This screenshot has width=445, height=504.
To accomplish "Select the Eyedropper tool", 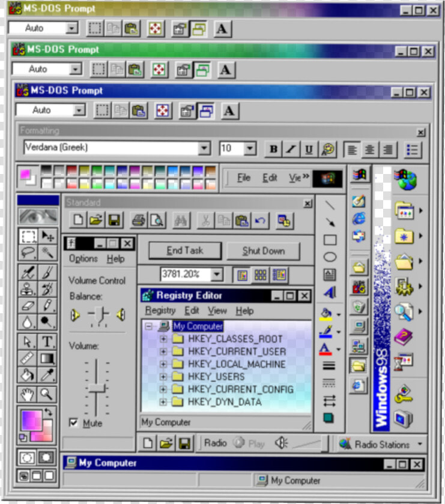I will [x=47, y=375].
